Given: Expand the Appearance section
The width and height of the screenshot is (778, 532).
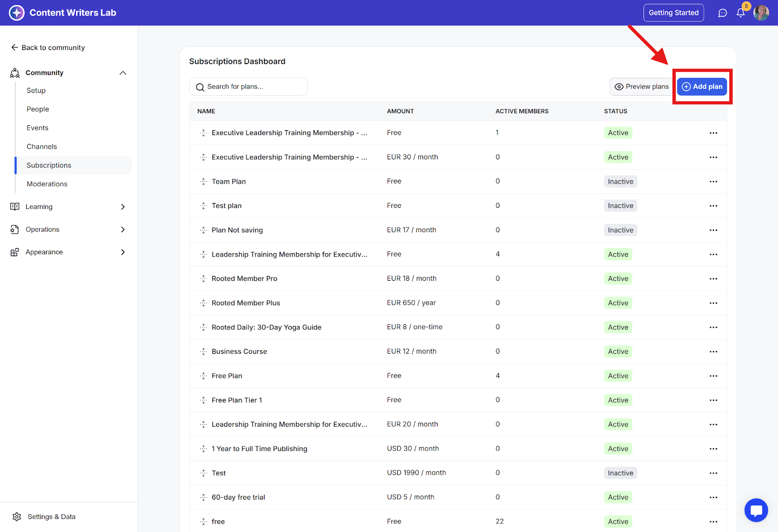Looking at the screenshot, I should pyautogui.click(x=123, y=252).
